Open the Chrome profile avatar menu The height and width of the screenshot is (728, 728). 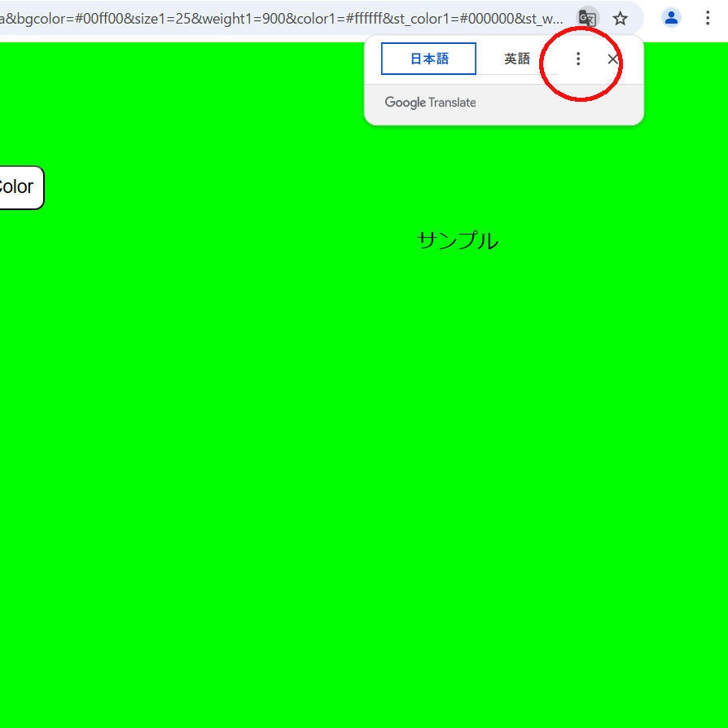pyautogui.click(x=671, y=18)
